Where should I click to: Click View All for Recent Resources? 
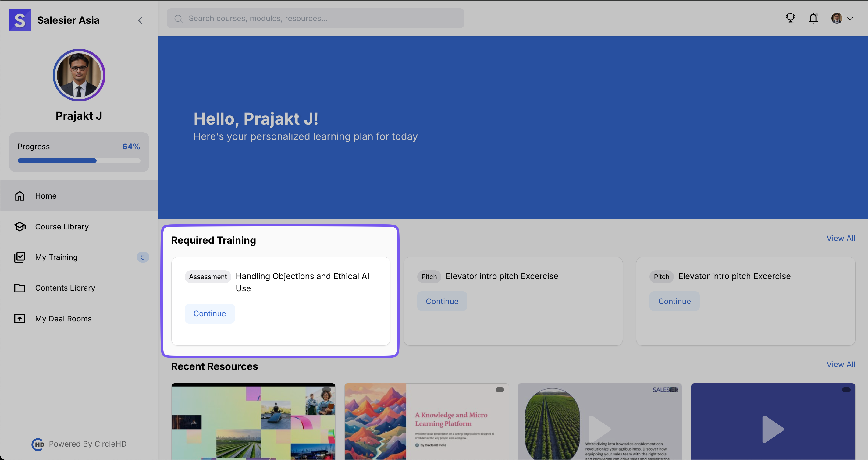pyautogui.click(x=840, y=364)
